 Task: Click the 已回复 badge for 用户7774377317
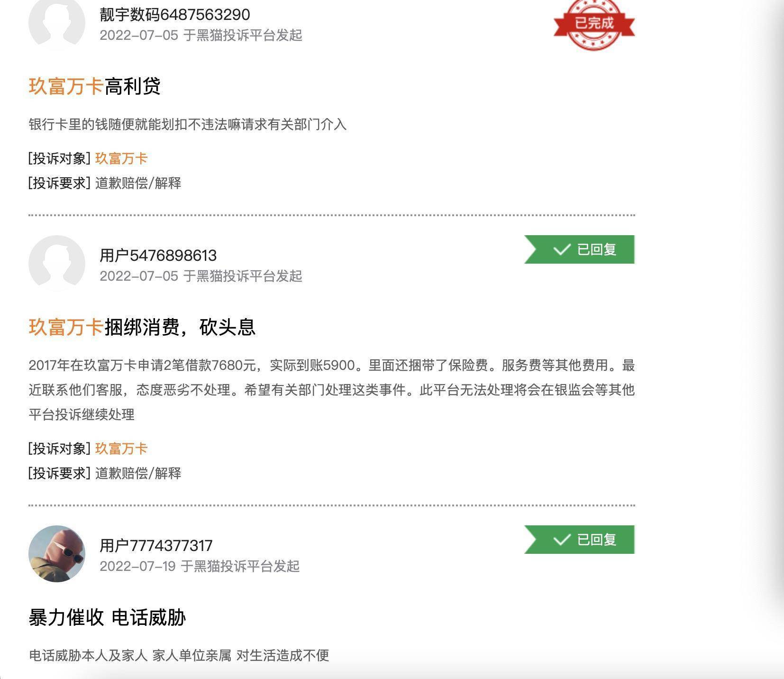tap(579, 540)
